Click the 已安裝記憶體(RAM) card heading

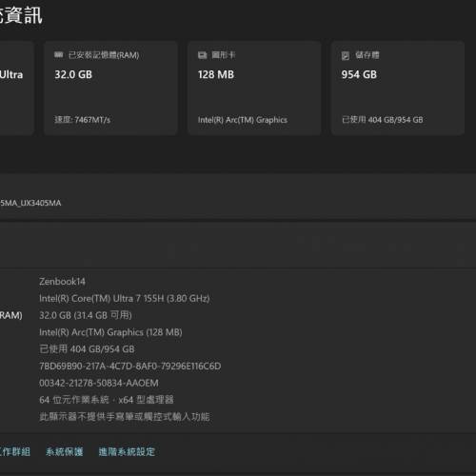(104, 55)
